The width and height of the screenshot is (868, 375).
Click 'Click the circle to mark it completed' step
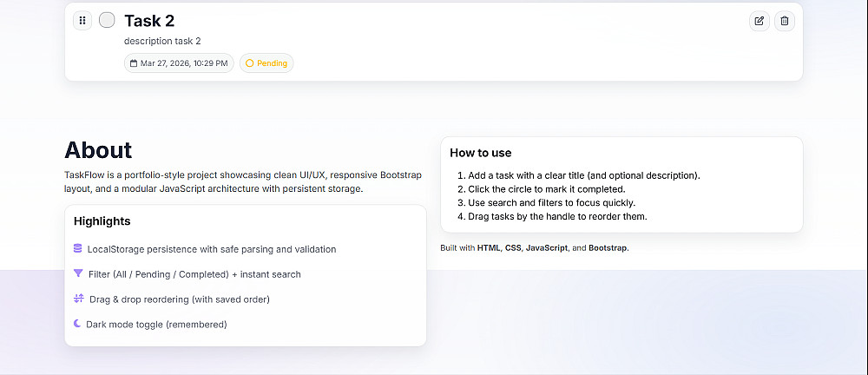pyautogui.click(x=547, y=189)
